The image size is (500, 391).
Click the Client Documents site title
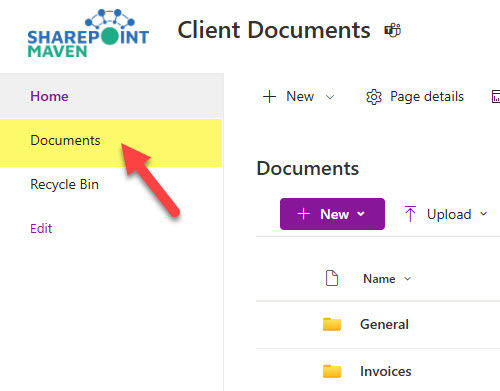coord(274,30)
